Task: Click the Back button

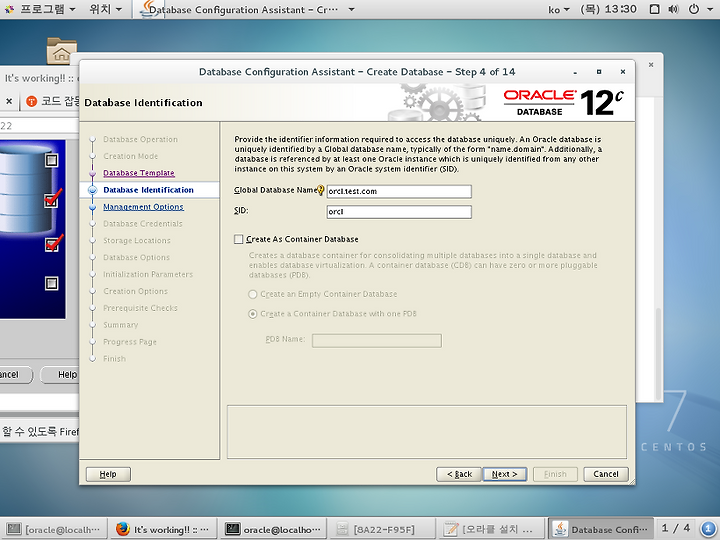Action: (x=459, y=474)
